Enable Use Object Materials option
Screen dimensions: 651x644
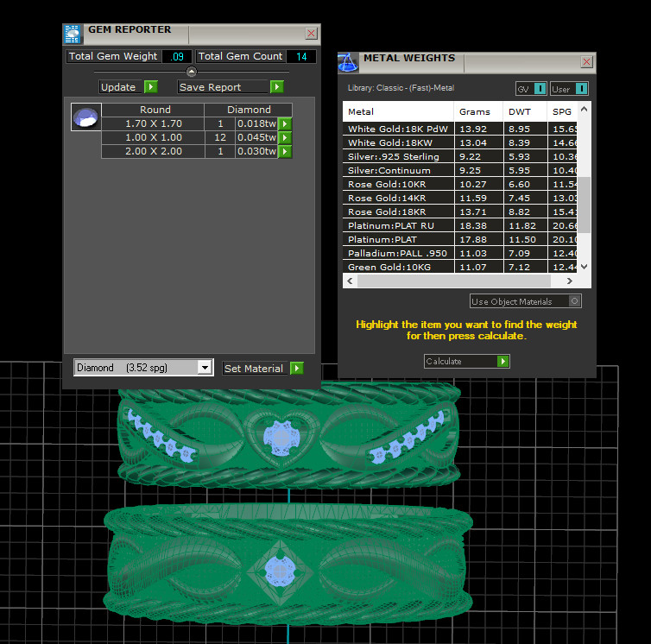(575, 301)
